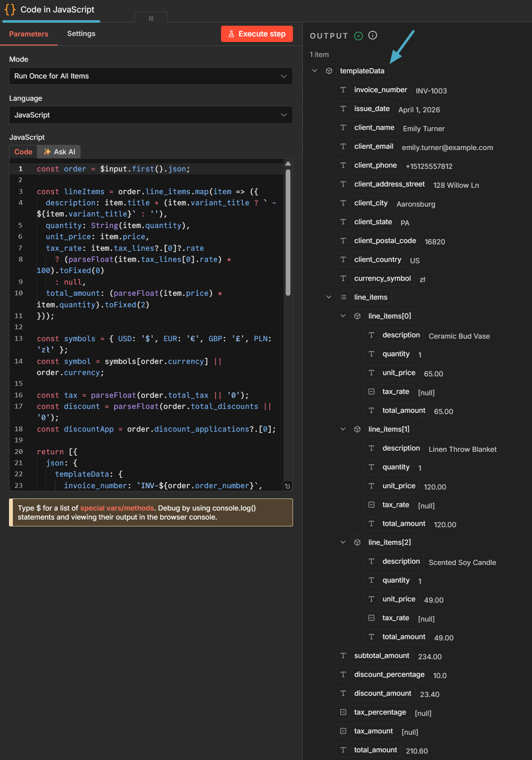This screenshot has width=532, height=760.
Task: Click the line_items[0] object cube icon
Action: (x=357, y=316)
